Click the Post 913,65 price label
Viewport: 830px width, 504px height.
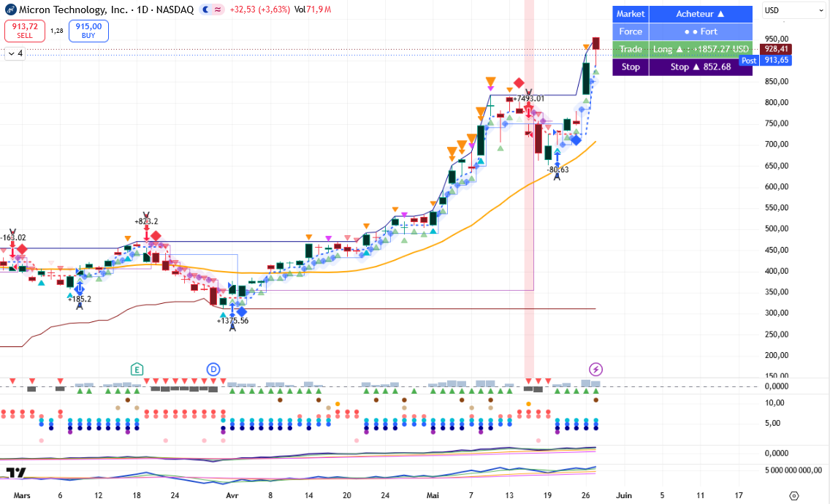point(765,61)
